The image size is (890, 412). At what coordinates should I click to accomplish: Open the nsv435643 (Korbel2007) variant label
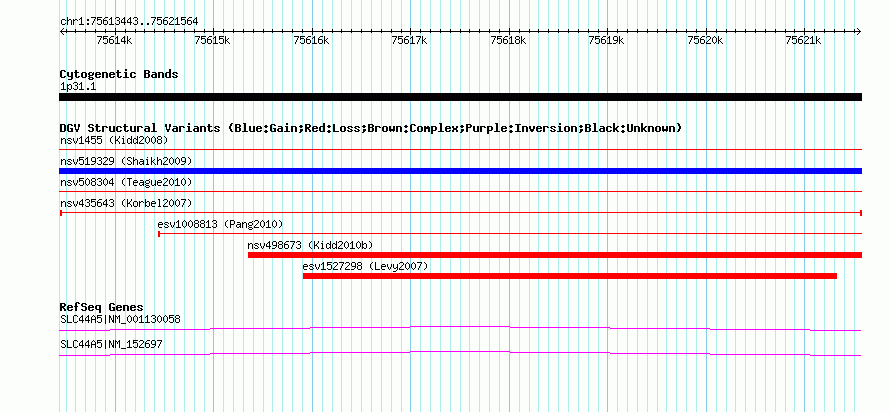pos(126,203)
